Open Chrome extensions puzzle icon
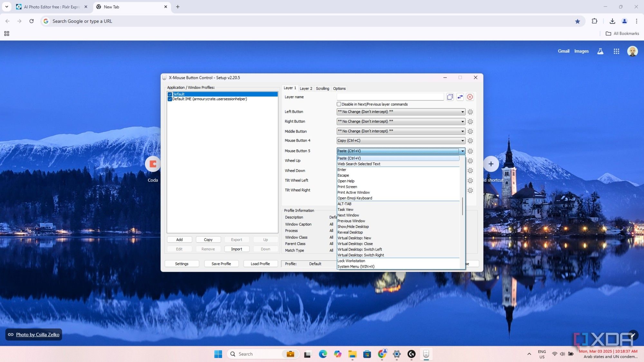This screenshot has height=362, width=644. (594, 21)
